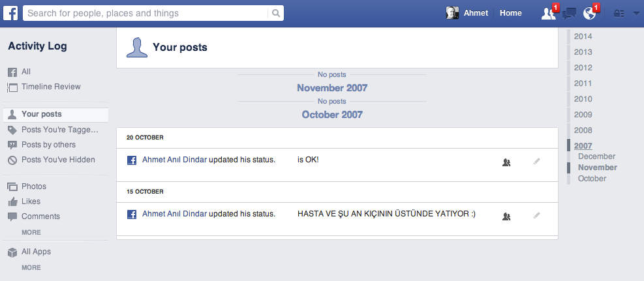
Task: Click the search magnifier icon
Action: pos(275,13)
